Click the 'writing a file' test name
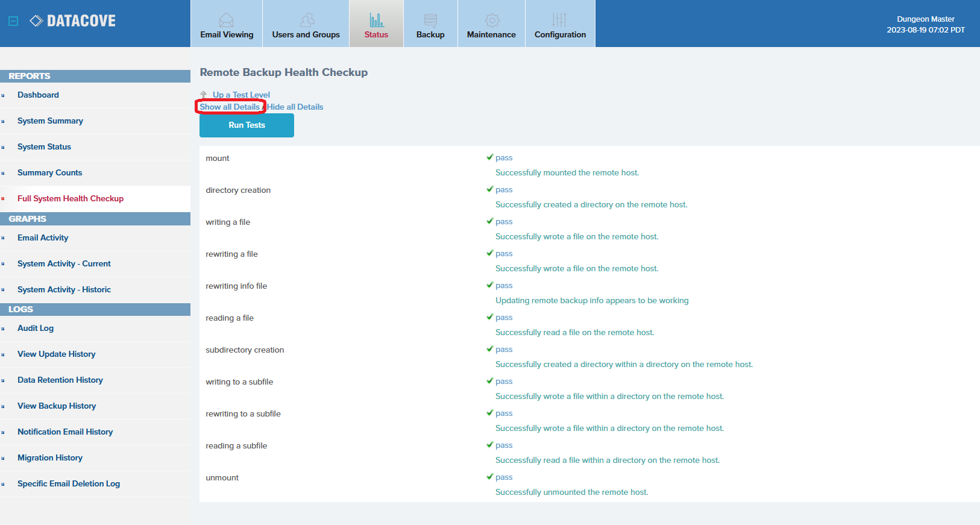 click(228, 222)
